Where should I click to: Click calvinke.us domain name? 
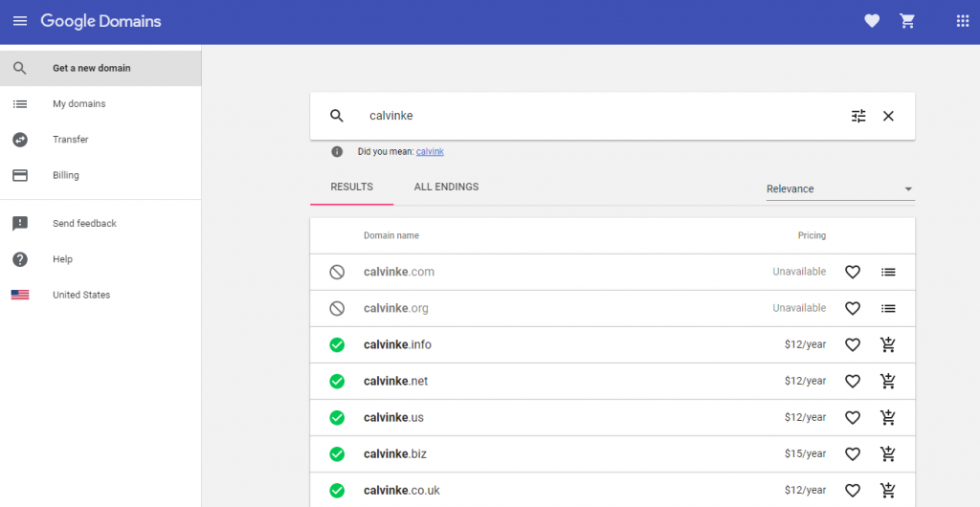click(393, 418)
